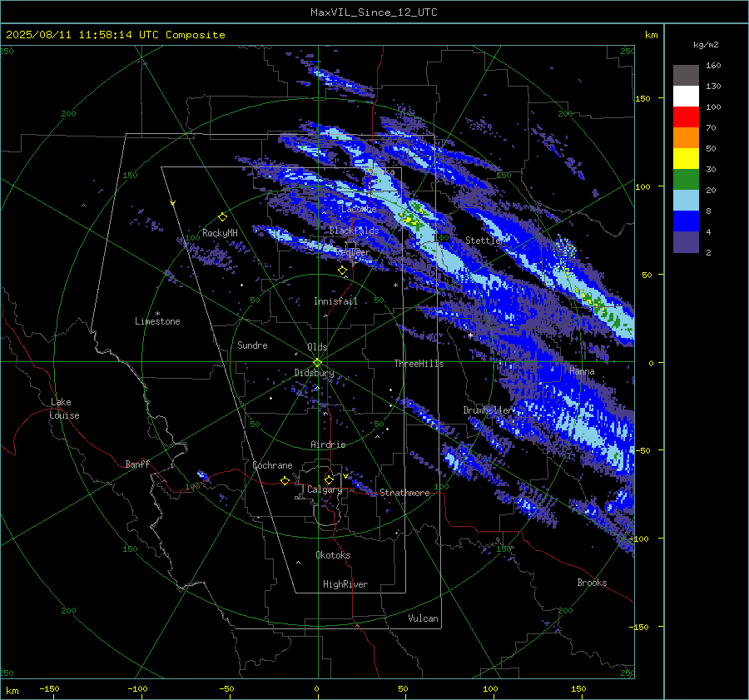Image resolution: width=749 pixels, height=700 pixels.
Task: Select the RedDeer city label
Action: (353, 252)
